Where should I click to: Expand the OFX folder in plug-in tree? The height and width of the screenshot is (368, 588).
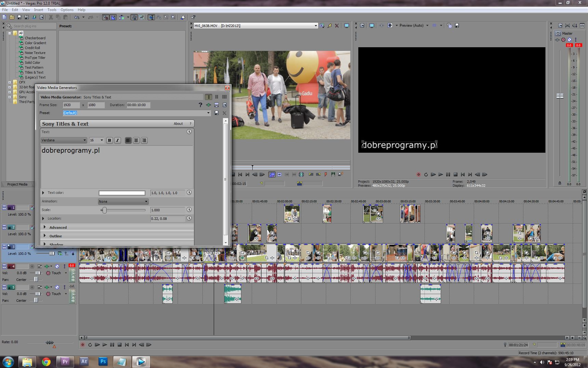pyautogui.click(x=10, y=82)
